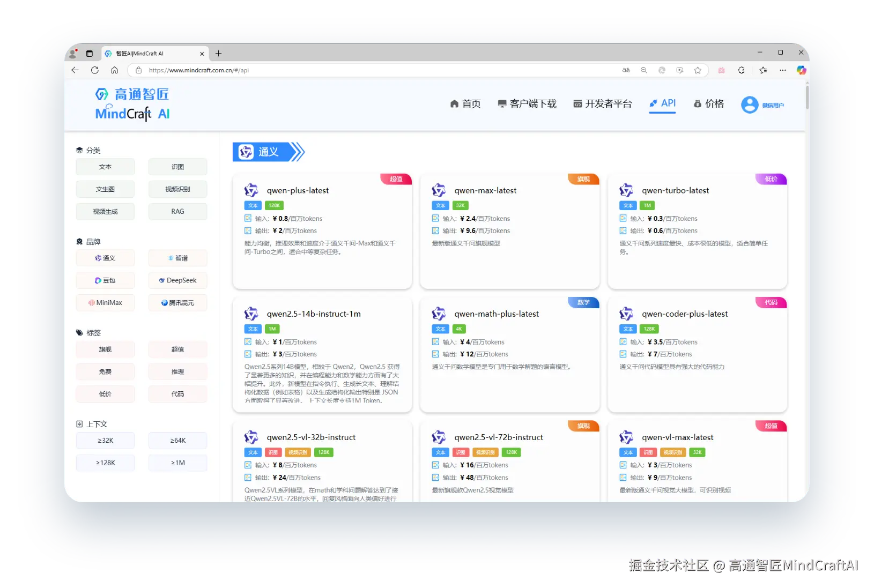Open Copilot icon in browser toolbar
The width and height of the screenshot is (874, 588).
801,70
